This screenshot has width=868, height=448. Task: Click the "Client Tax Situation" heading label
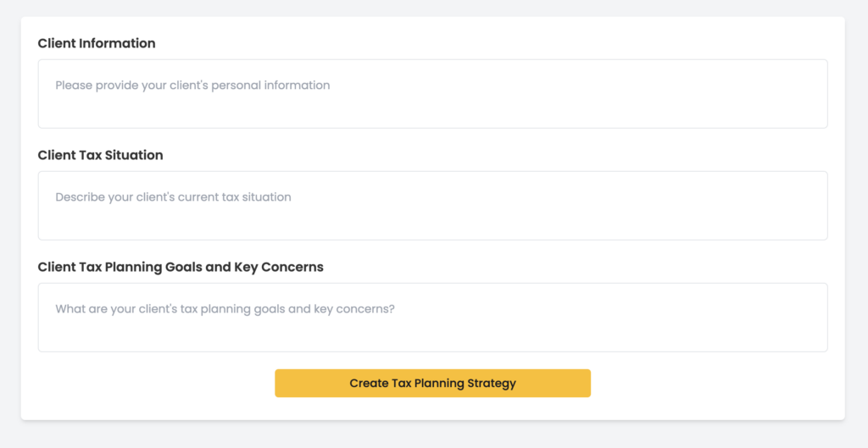tap(100, 155)
